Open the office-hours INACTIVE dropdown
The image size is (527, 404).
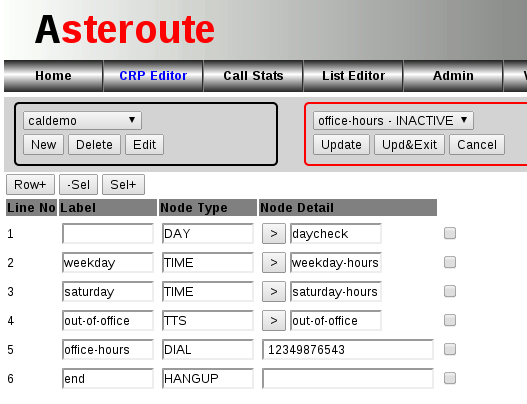(393, 120)
